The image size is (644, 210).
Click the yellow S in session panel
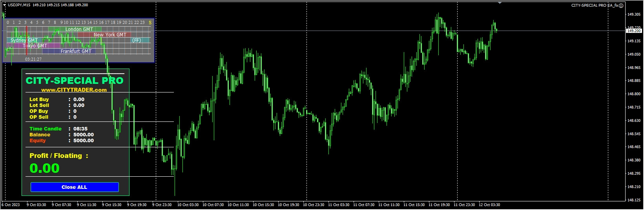(x=150, y=23)
